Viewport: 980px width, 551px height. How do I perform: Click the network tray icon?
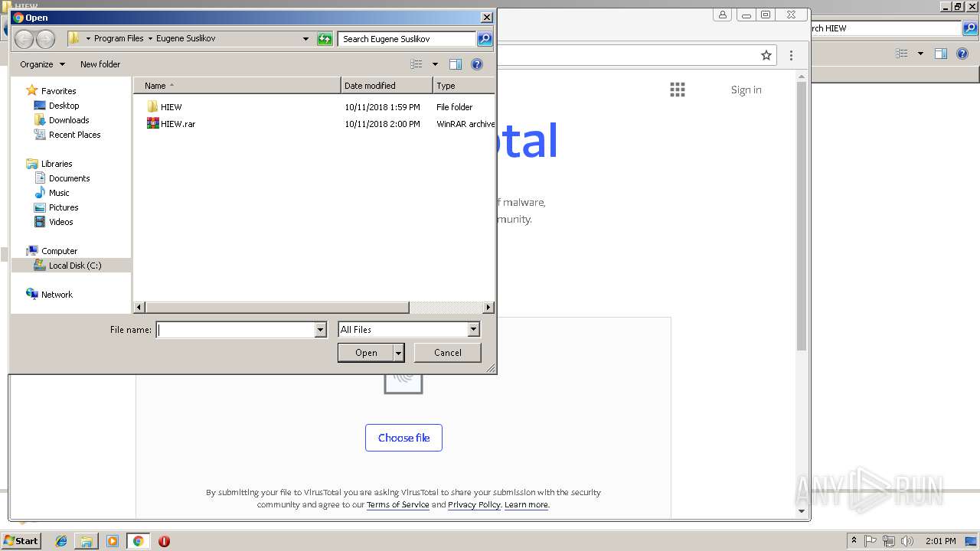click(888, 541)
